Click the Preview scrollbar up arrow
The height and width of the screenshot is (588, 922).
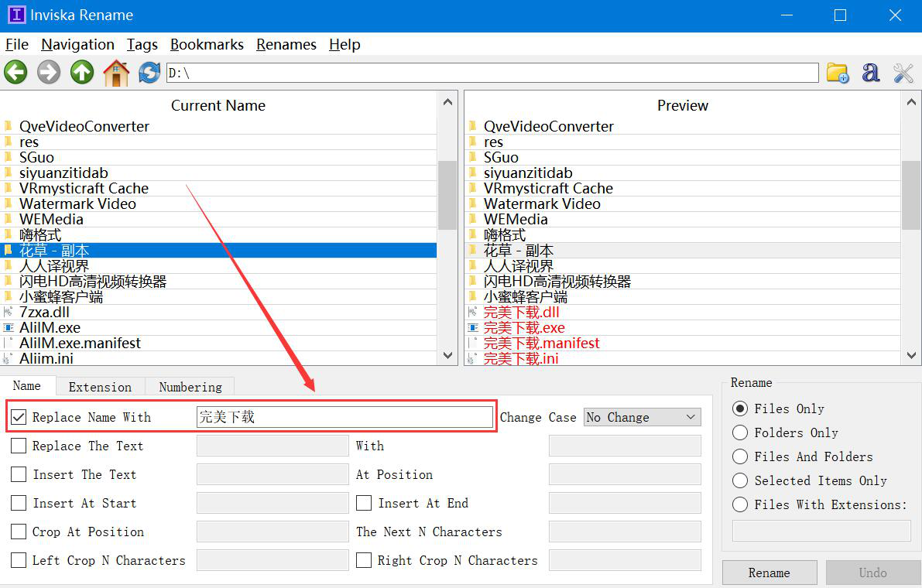911,101
